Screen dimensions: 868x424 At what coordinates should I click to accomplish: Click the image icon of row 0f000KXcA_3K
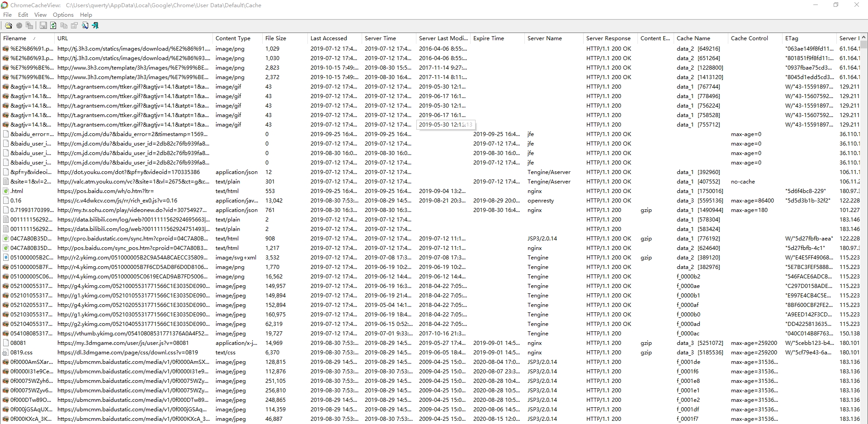[6, 419]
